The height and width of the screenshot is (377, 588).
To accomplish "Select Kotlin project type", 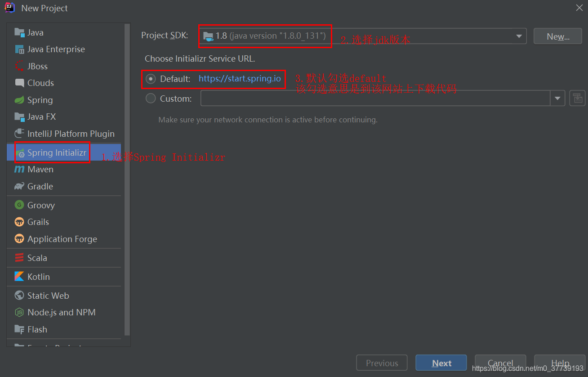I will [x=64, y=277].
